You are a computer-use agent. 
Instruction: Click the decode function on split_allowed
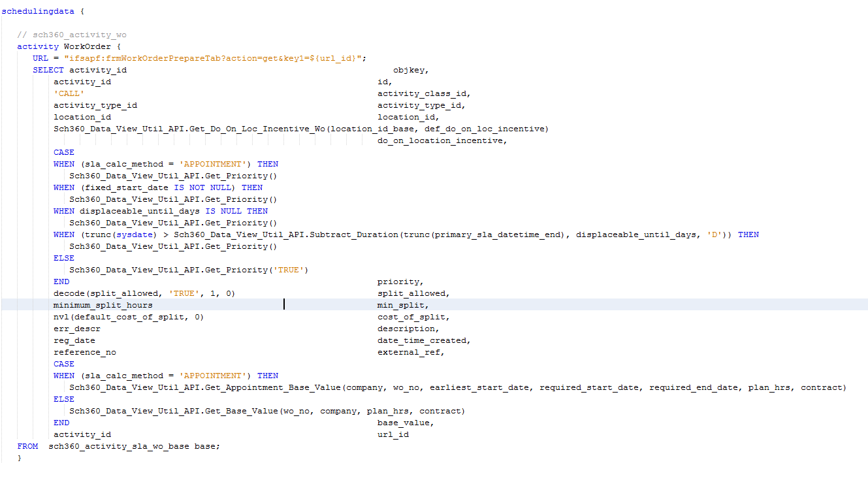point(69,293)
